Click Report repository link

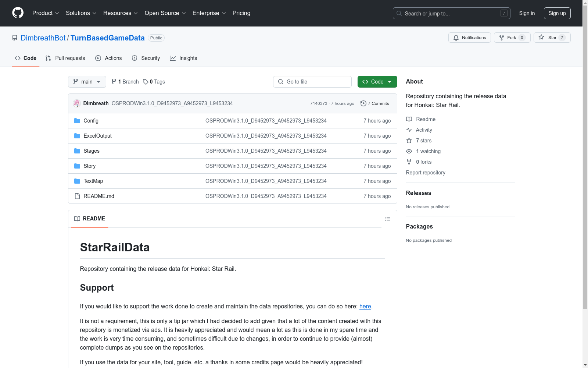(426, 173)
